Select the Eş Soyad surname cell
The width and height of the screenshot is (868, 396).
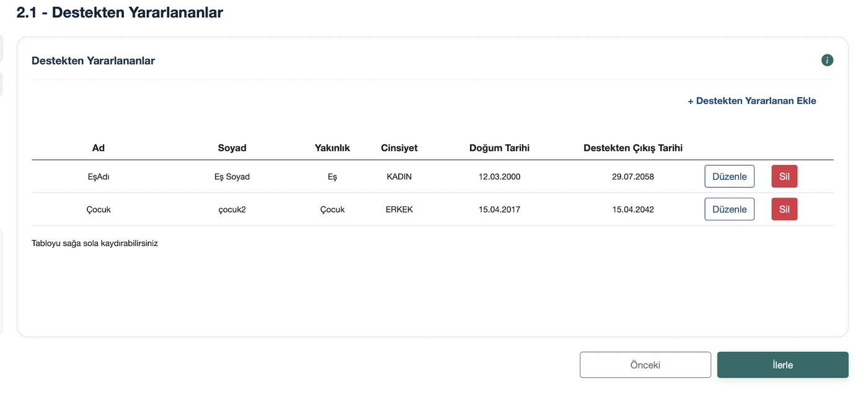(x=232, y=177)
